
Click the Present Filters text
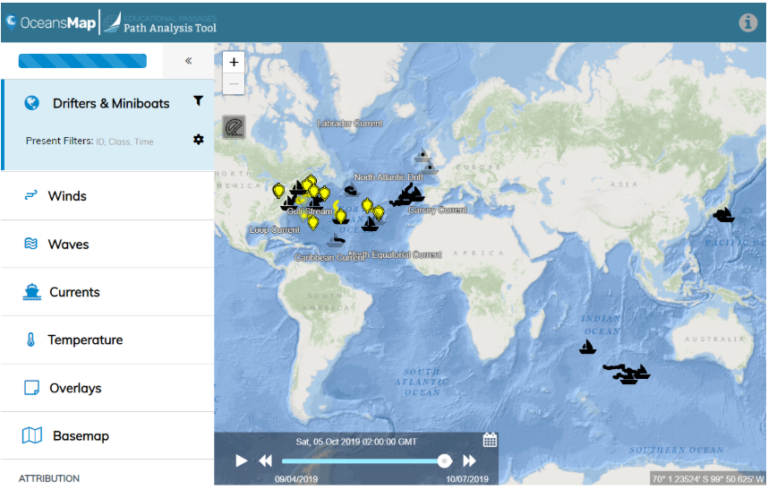59,141
